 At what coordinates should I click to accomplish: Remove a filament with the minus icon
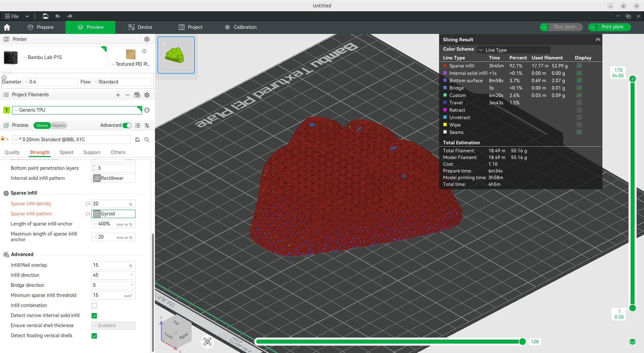(x=127, y=95)
